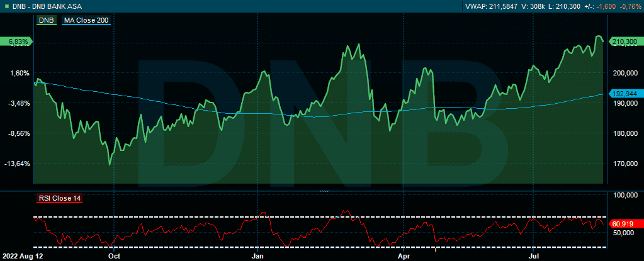The width and height of the screenshot is (644, 261).
Task: Click the green 6,83% axis tag
Action: tap(16, 42)
